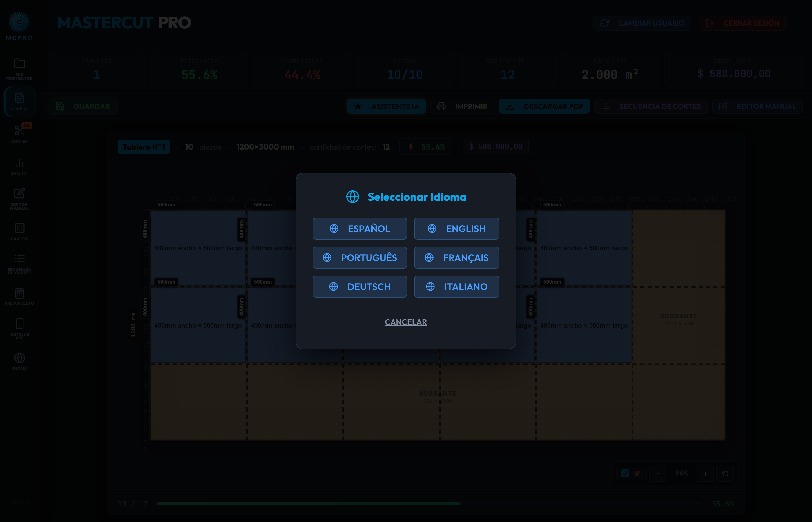View the Result. chart section

click(x=19, y=166)
